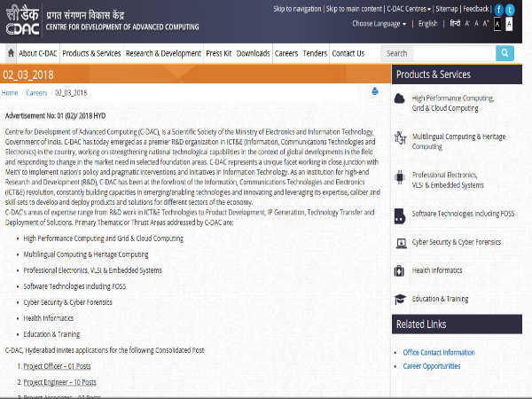The width and height of the screenshot is (532, 399).
Task: Open Office Contact Information link
Action: [x=439, y=353]
